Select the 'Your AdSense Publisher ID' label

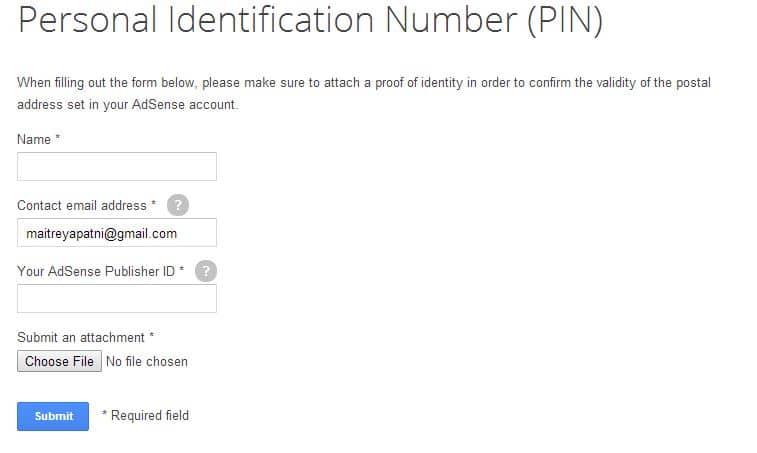point(96,271)
